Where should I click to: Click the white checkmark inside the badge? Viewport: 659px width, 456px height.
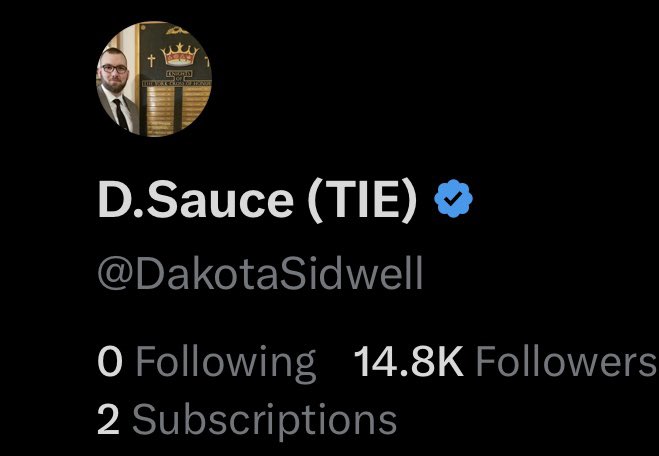[x=453, y=198]
